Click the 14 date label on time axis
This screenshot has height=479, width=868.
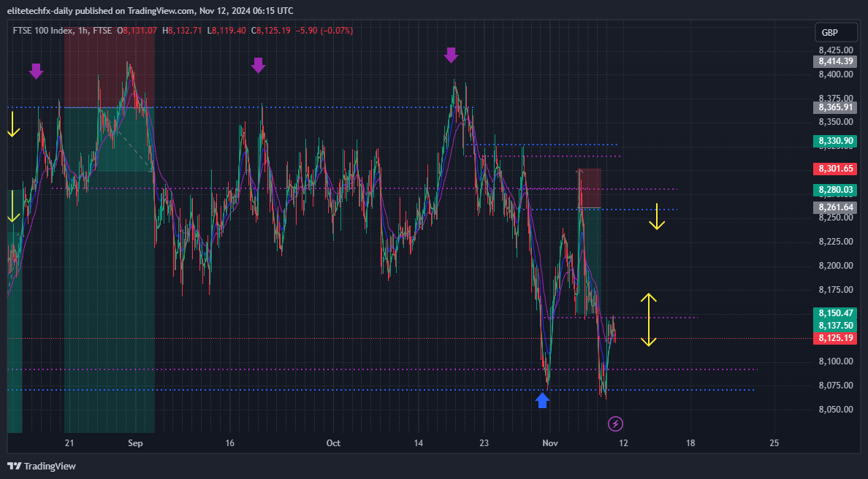[x=419, y=443]
